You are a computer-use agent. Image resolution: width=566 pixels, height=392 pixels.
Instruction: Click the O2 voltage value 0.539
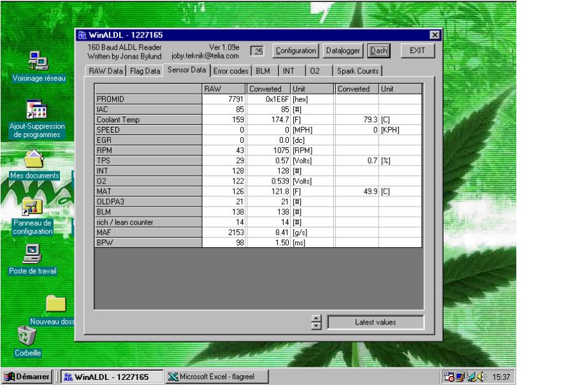tap(269, 181)
